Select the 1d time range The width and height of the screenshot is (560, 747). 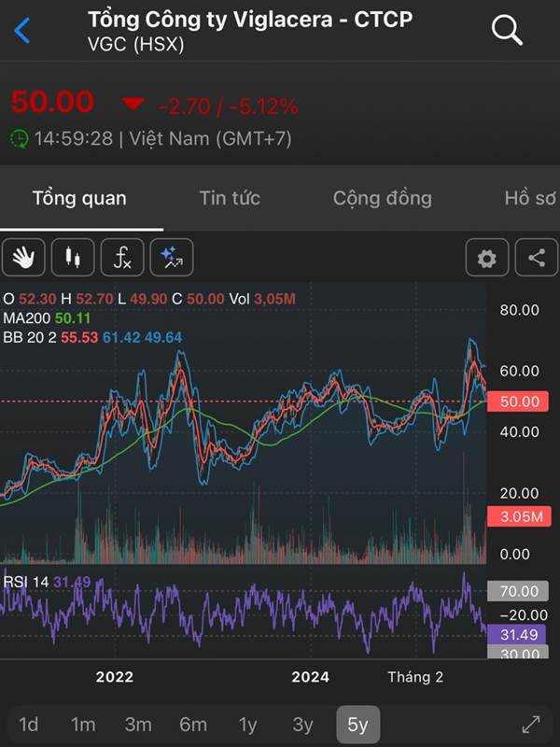pyautogui.click(x=29, y=725)
